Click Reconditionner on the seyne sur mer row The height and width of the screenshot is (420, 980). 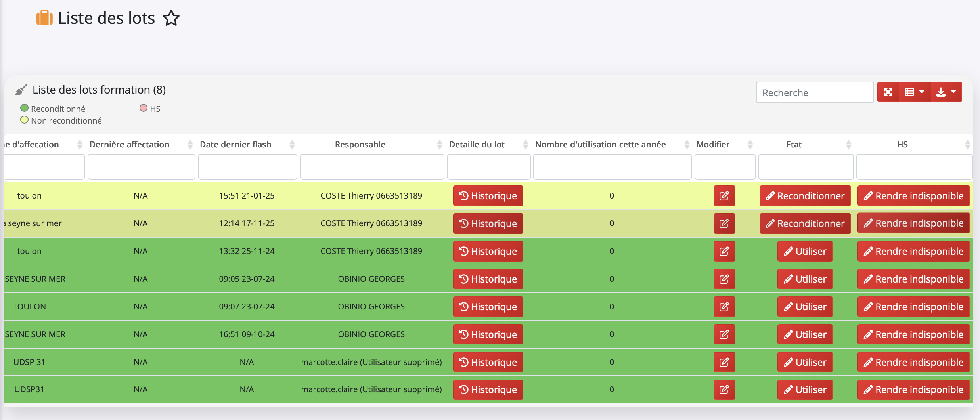pos(805,223)
